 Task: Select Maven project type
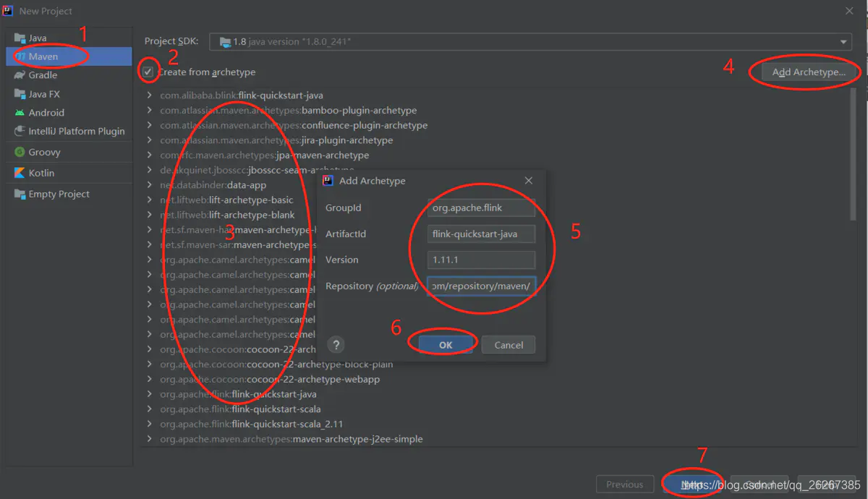pyautogui.click(x=69, y=56)
